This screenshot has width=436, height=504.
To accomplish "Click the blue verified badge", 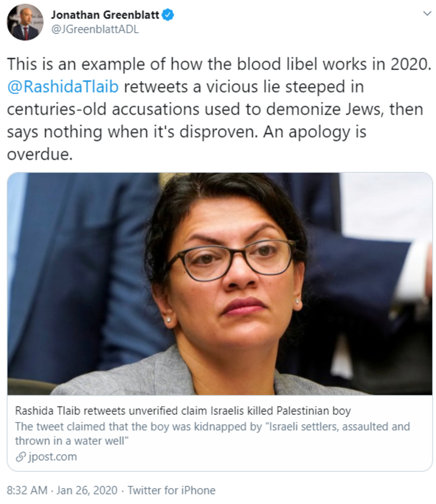I will coord(168,15).
